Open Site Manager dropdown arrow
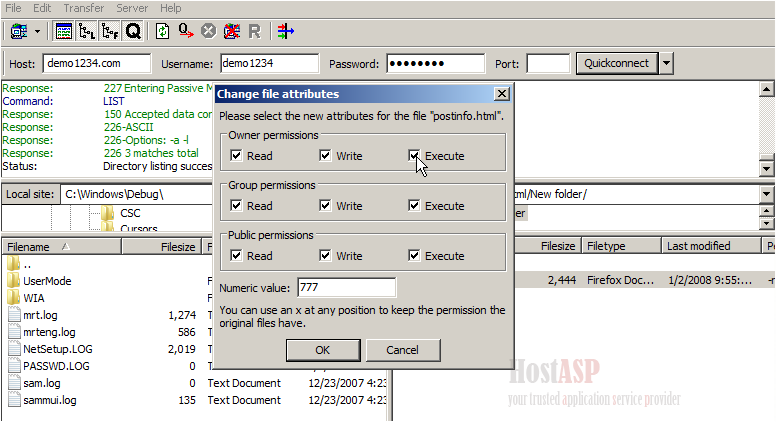 click(x=38, y=32)
